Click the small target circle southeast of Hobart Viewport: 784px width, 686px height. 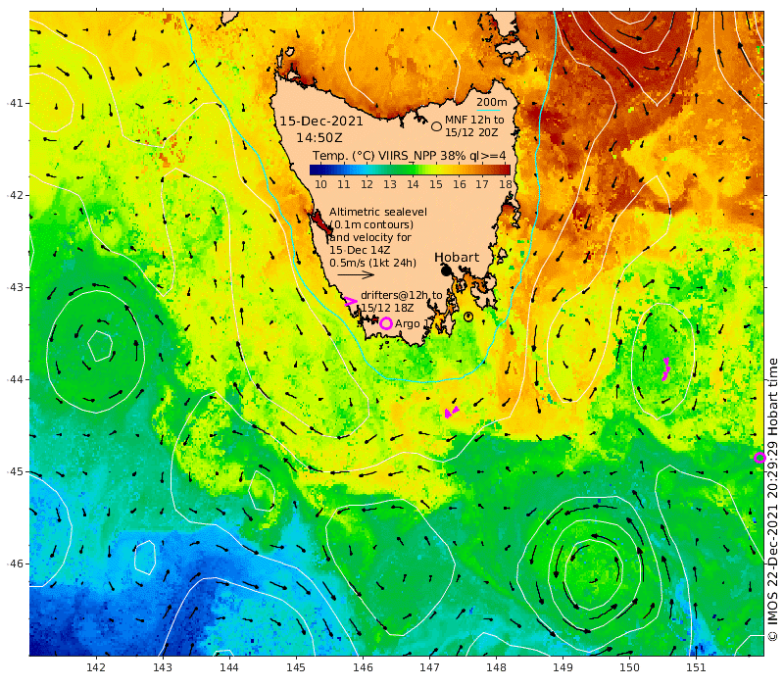[x=468, y=317]
